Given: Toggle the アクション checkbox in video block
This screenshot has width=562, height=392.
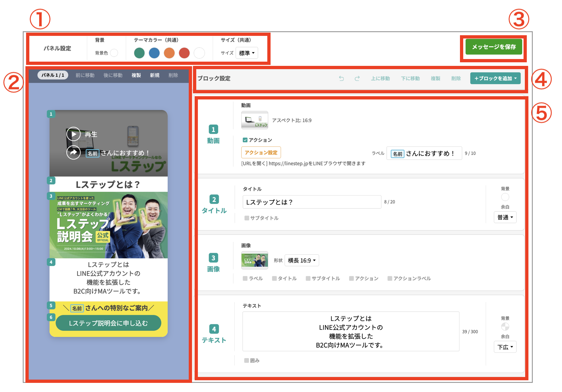Looking at the screenshot, I should click(x=245, y=140).
